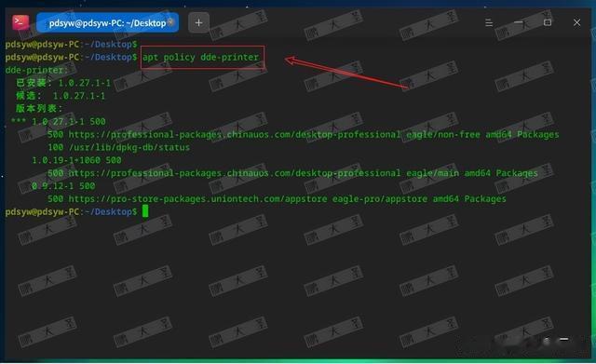Click the 1.0.19-1+1060 500 version entry
The width and height of the screenshot is (596, 364).
click(76, 160)
